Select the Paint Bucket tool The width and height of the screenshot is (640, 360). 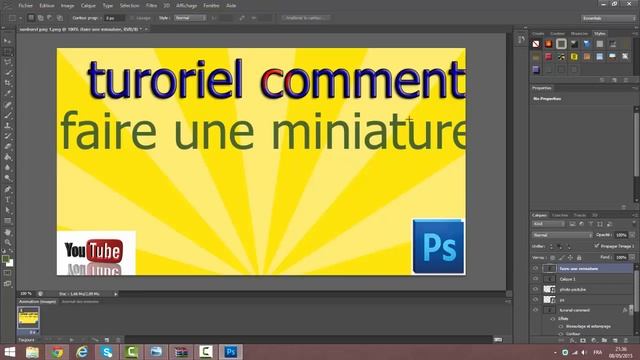(x=7, y=157)
